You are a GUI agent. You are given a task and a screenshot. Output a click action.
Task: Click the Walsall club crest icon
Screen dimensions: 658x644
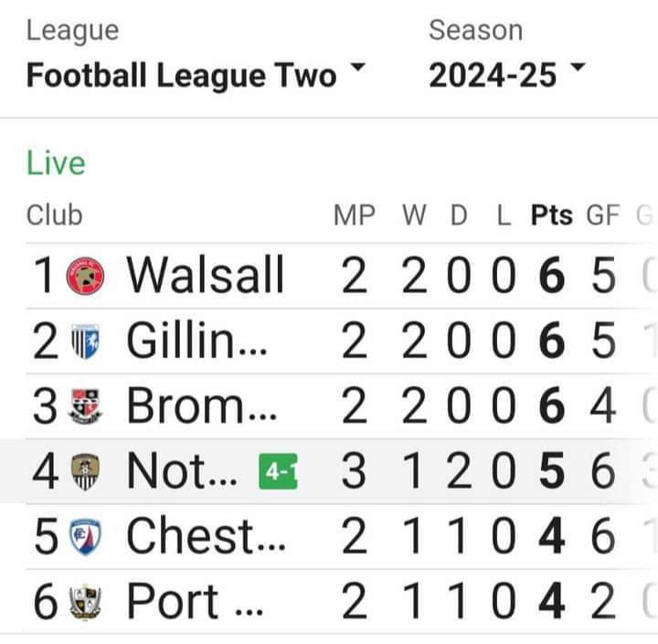(x=86, y=276)
